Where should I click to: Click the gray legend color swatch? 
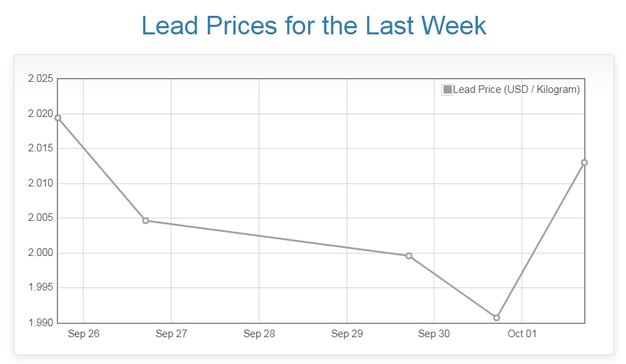click(x=448, y=89)
